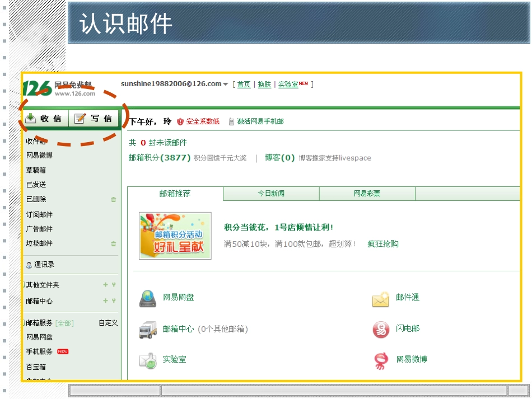Switch to the 邮箱推荐 tab
This screenshot has width=532, height=399.
coord(175,193)
